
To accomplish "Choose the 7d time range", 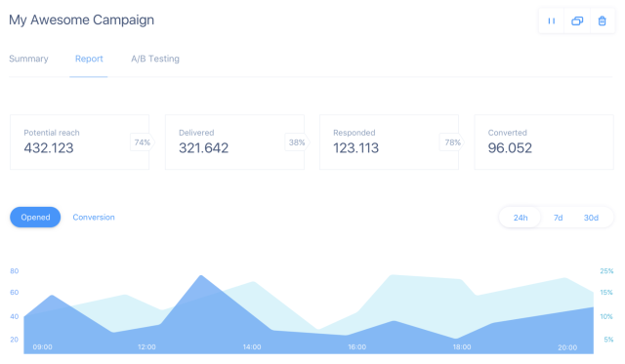I will (x=558, y=218).
